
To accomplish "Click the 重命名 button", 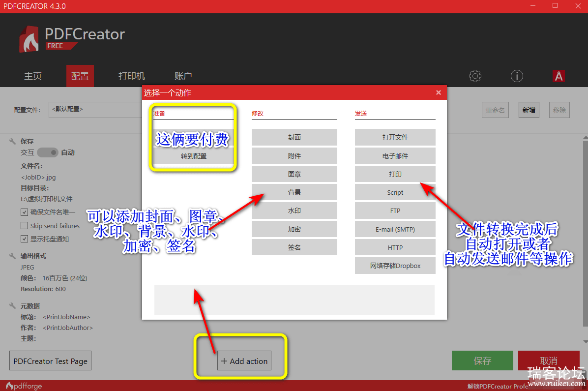I will coord(495,110).
